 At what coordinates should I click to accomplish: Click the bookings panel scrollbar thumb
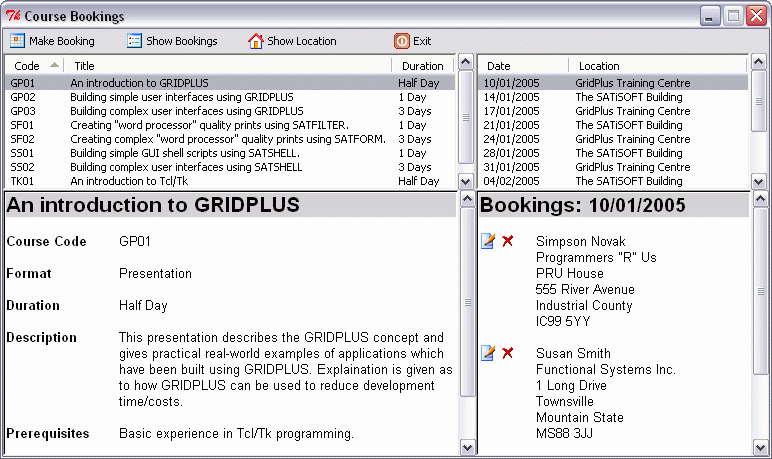760,291
